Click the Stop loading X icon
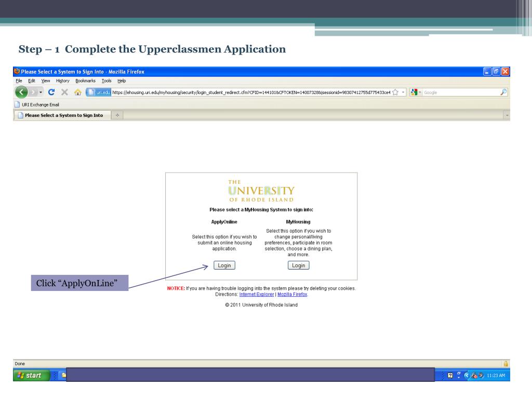Screen dimensions: 532x399 64,92
